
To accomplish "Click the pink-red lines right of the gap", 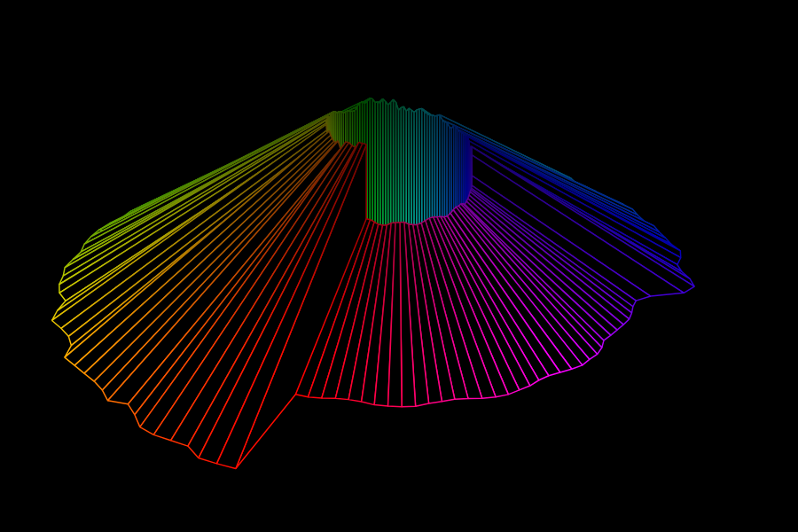I will pyautogui.click(x=372, y=337).
